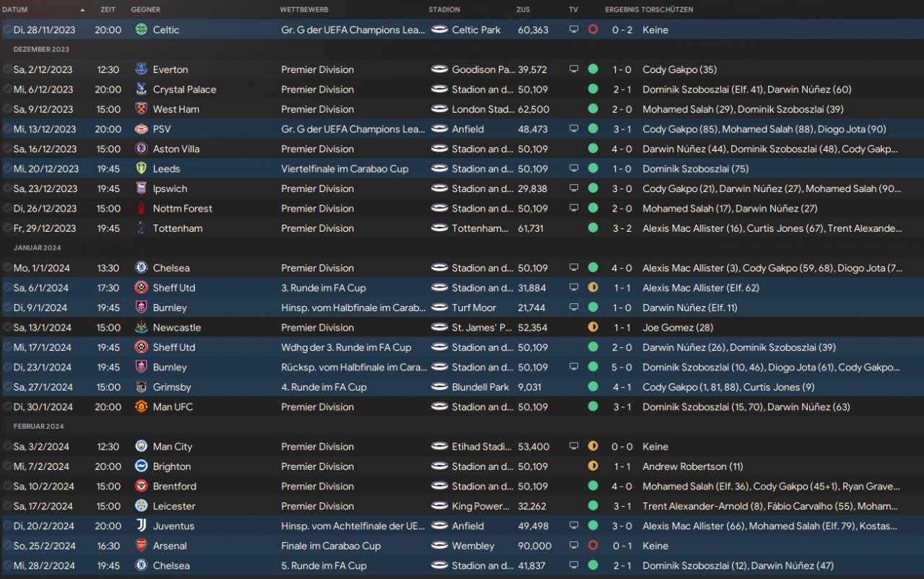The width and height of the screenshot is (924, 579).
Task: Sort fixtures by the ZUS attendance header
Action: (523, 10)
